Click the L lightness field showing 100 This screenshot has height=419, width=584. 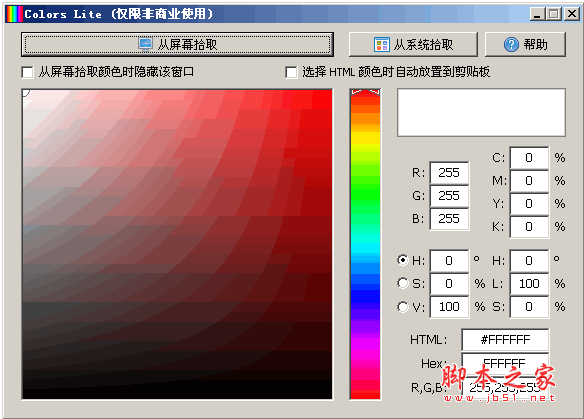coord(529,284)
